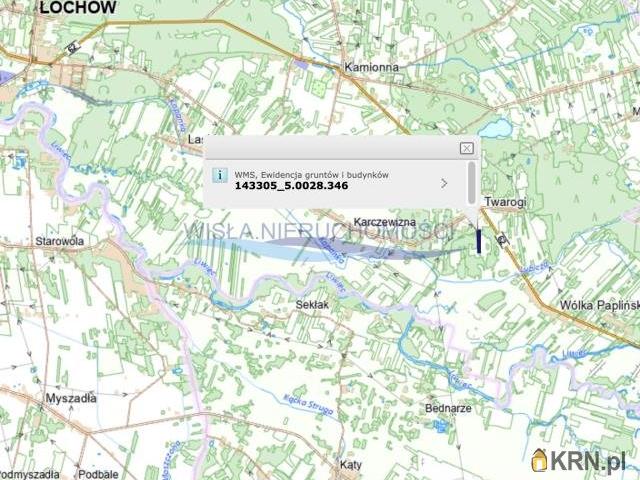Image resolution: width=640 pixels, height=480 pixels.
Task: Click the Bednarze village label
Action: click(448, 408)
